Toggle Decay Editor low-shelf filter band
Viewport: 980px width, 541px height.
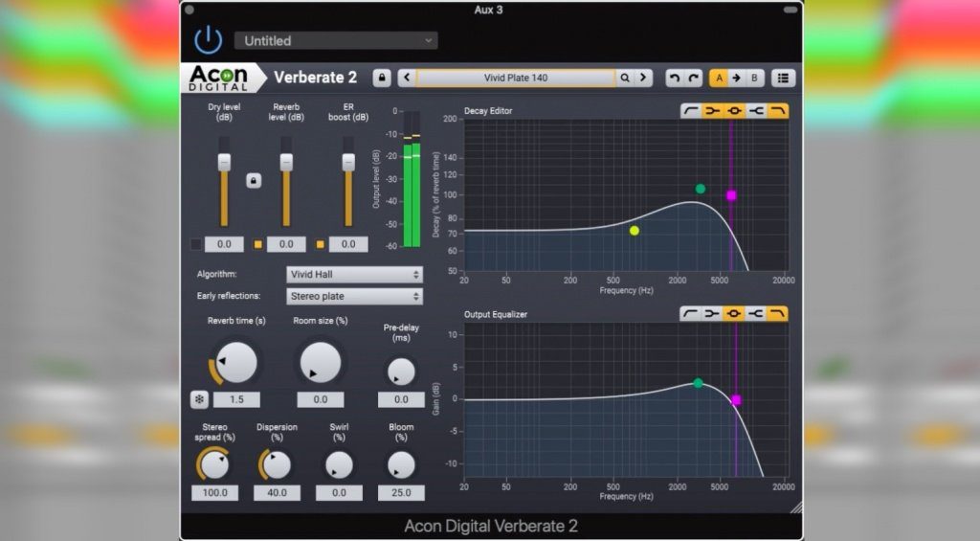712,111
